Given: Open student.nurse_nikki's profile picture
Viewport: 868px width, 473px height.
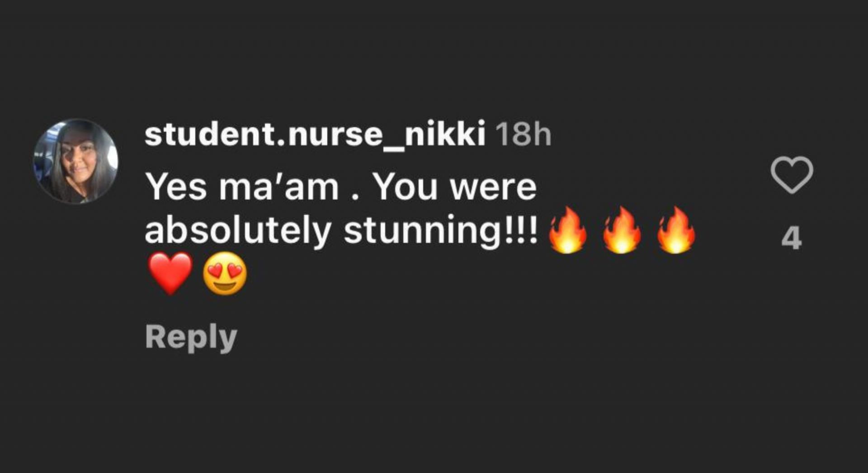Looking at the screenshot, I should pyautogui.click(x=76, y=161).
